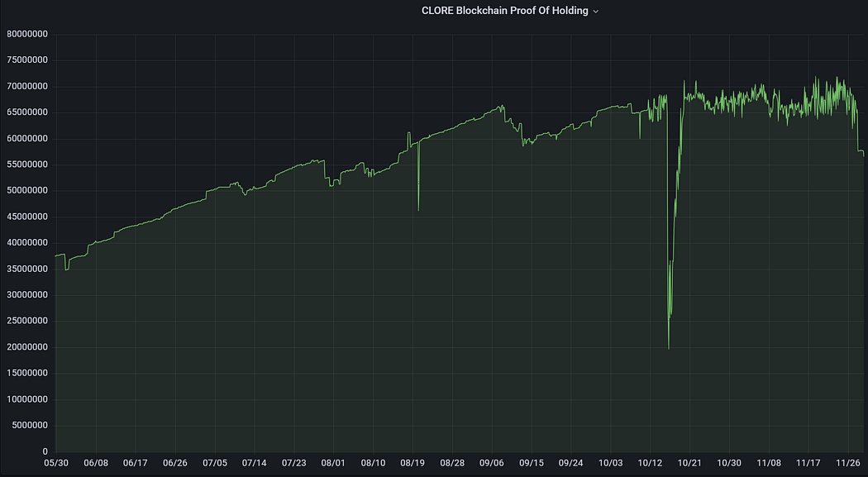Select the 11/08 date tick label
This screenshot has height=477, width=868.
(x=769, y=463)
